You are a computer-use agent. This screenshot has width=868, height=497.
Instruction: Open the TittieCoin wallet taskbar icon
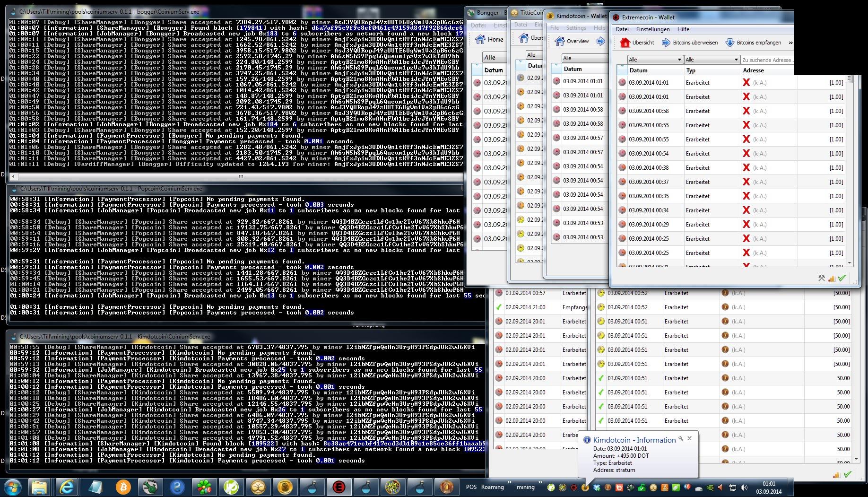pyautogui.click(x=259, y=487)
